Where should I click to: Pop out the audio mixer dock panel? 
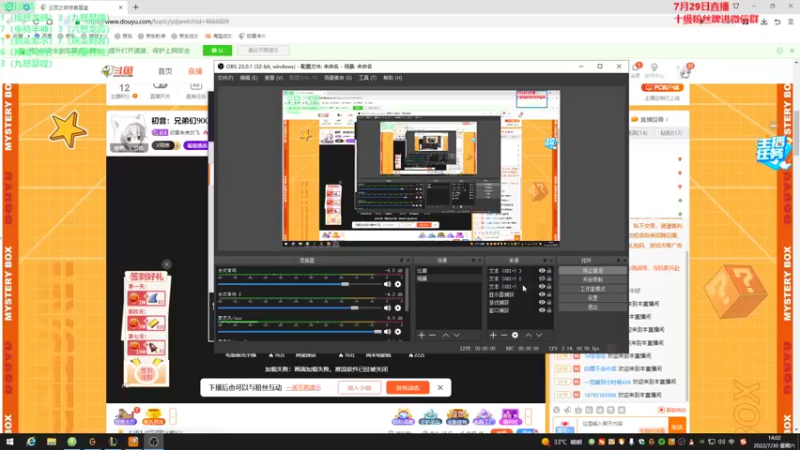pos(401,261)
